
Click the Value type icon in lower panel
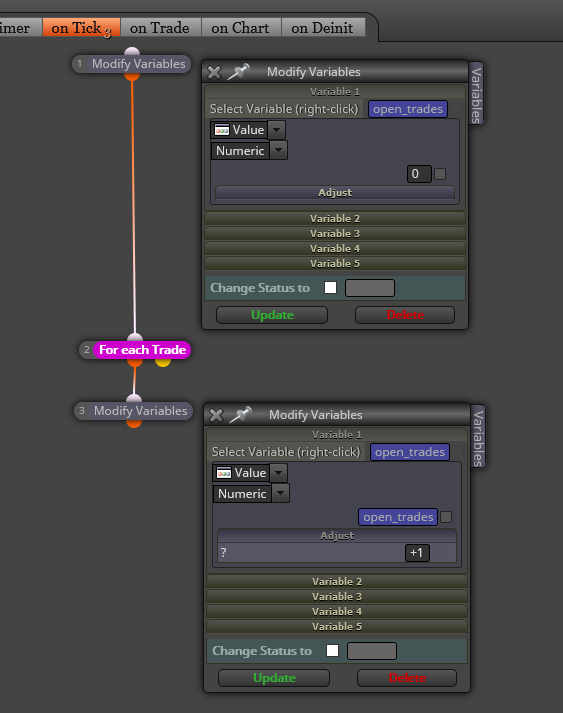224,473
